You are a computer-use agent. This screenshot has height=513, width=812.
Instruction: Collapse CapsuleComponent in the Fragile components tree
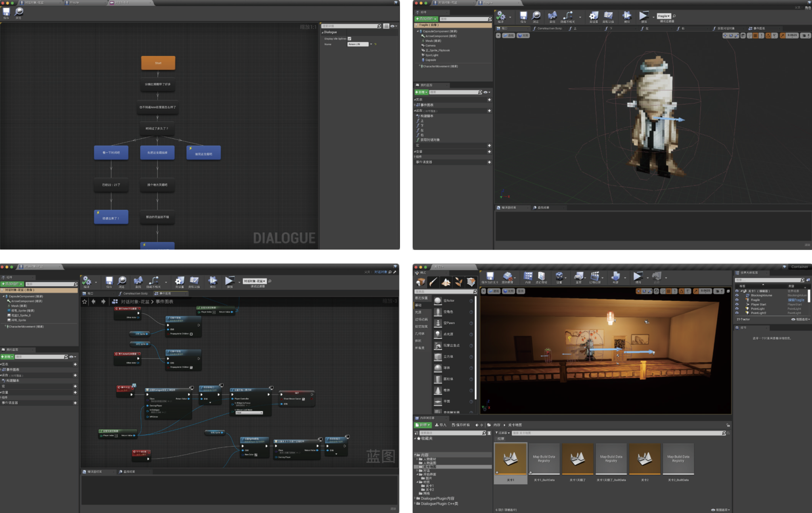[417, 31]
